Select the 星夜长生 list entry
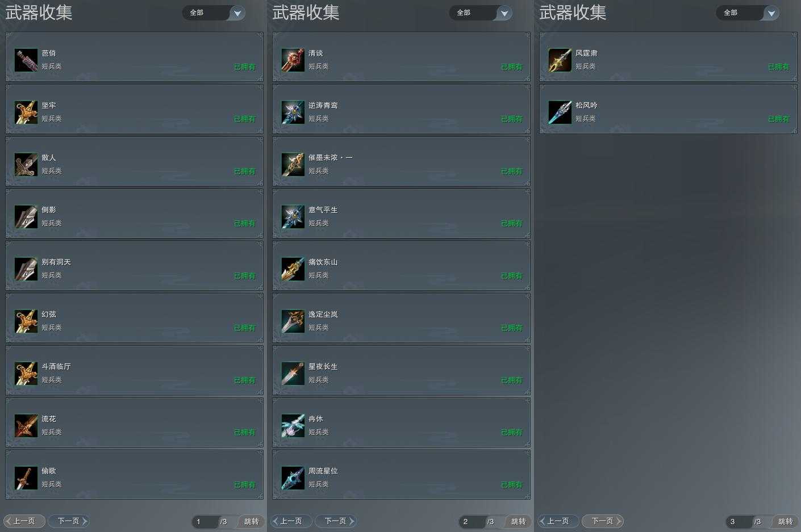This screenshot has width=801, height=532. 402,370
